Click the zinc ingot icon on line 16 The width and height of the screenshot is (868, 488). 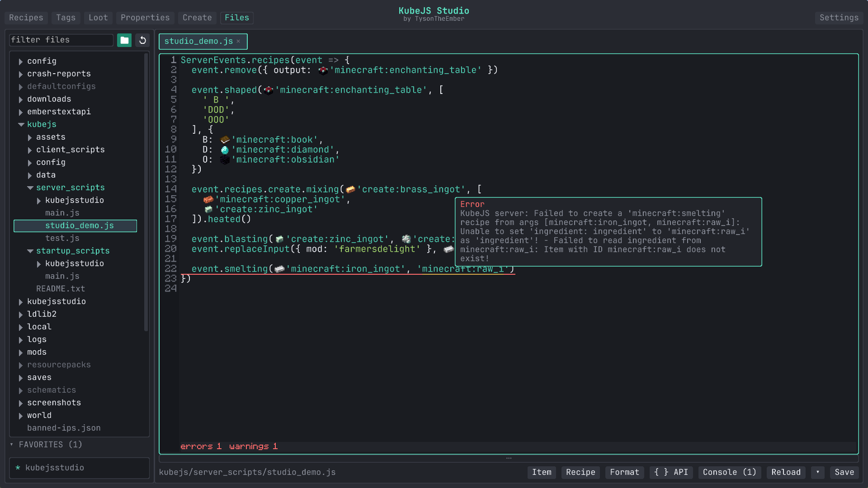point(208,209)
